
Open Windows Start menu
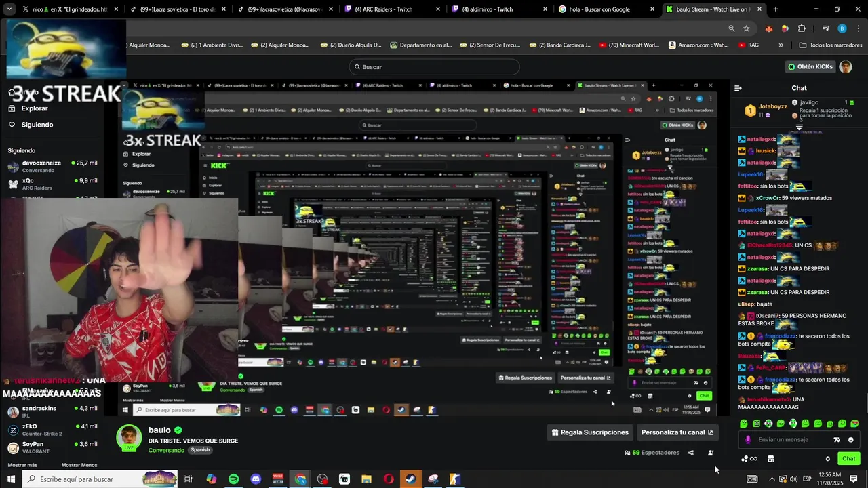point(11,479)
